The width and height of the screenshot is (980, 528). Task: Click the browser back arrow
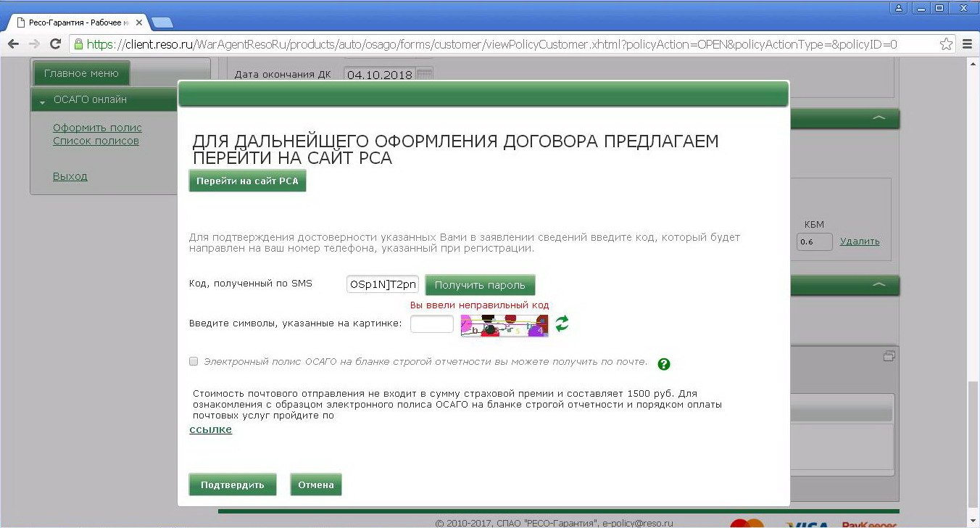(x=13, y=44)
